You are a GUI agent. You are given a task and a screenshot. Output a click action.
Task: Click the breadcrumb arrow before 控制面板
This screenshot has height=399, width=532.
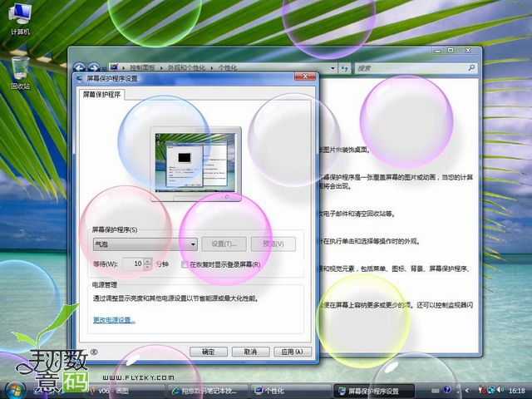tap(124, 68)
